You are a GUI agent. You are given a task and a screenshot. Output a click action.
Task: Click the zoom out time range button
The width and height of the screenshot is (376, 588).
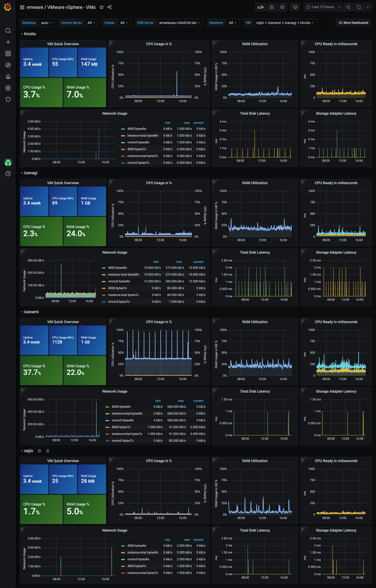[348, 7]
